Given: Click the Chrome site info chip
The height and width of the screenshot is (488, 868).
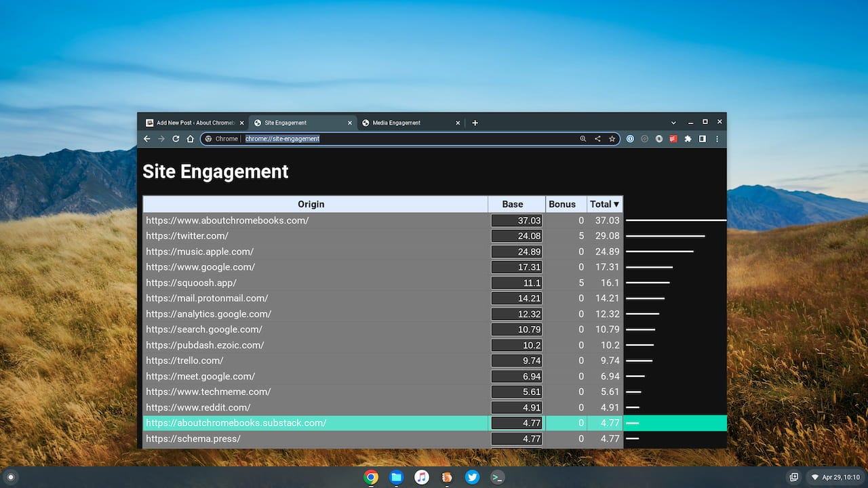Looking at the screenshot, I should pyautogui.click(x=221, y=139).
